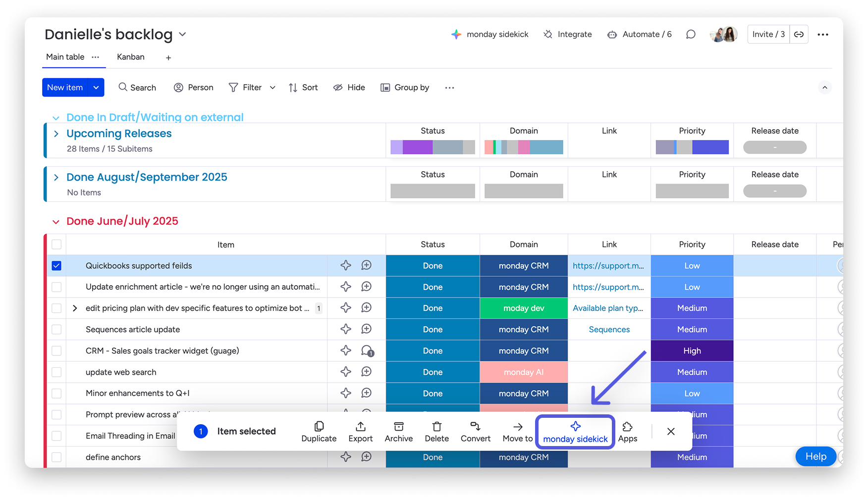
Task: Open the Filter dropdown arrow
Action: point(272,88)
